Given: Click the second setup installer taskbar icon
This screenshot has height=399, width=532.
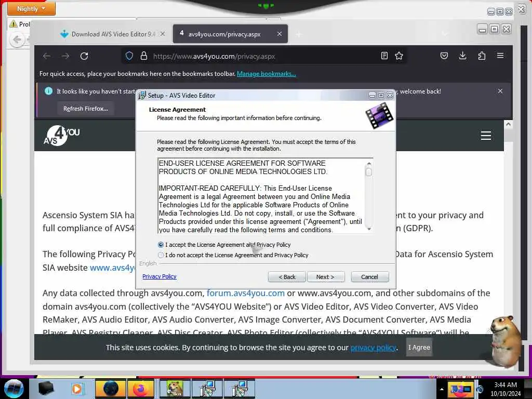Looking at the screenshot, I should [240, 389].
